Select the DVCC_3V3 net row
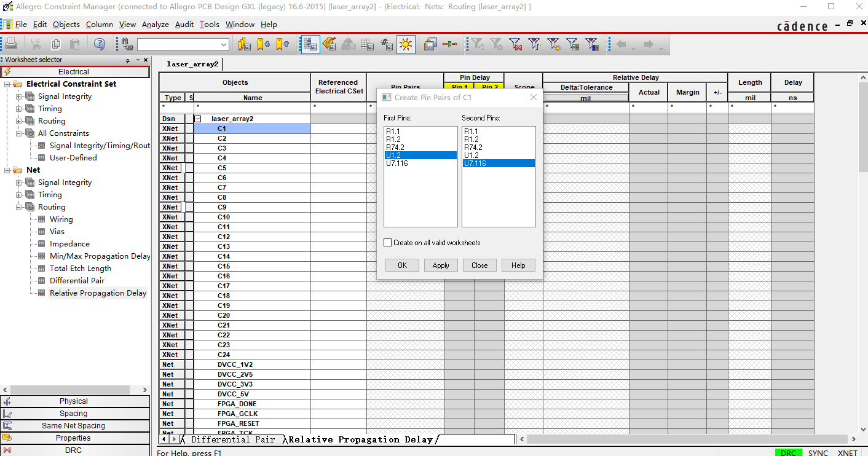868x456 pixels. (x=252, y=384)
